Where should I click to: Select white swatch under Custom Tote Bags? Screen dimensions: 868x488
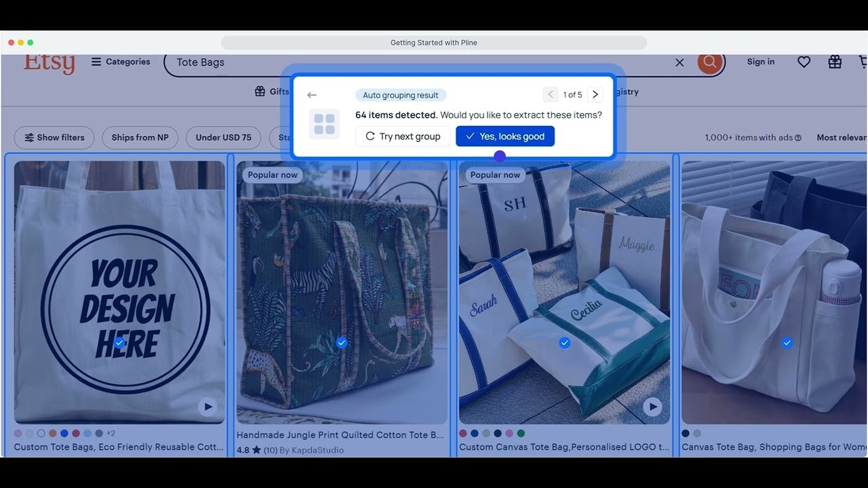point(41,433)
